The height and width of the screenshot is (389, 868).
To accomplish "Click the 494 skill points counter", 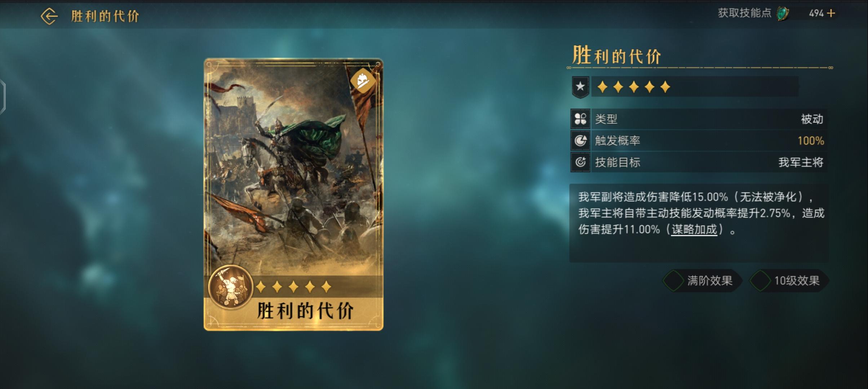I will (816, 13).
